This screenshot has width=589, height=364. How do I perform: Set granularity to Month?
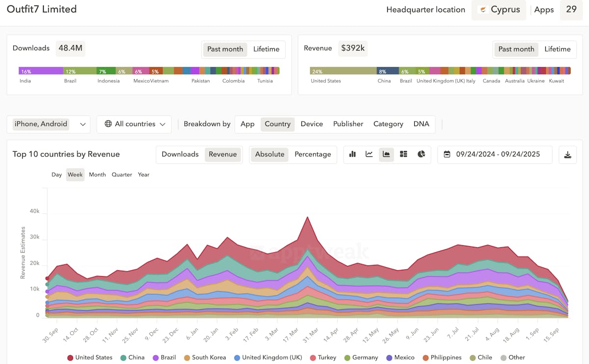[x=97, y=175]
